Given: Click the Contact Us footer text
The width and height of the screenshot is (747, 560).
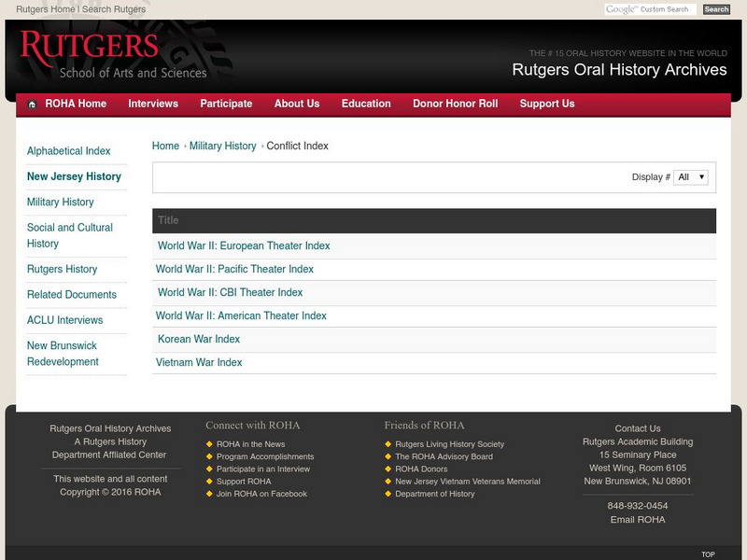Looking at the screenshot, I should pyautogui.click(x=638, y=428).
